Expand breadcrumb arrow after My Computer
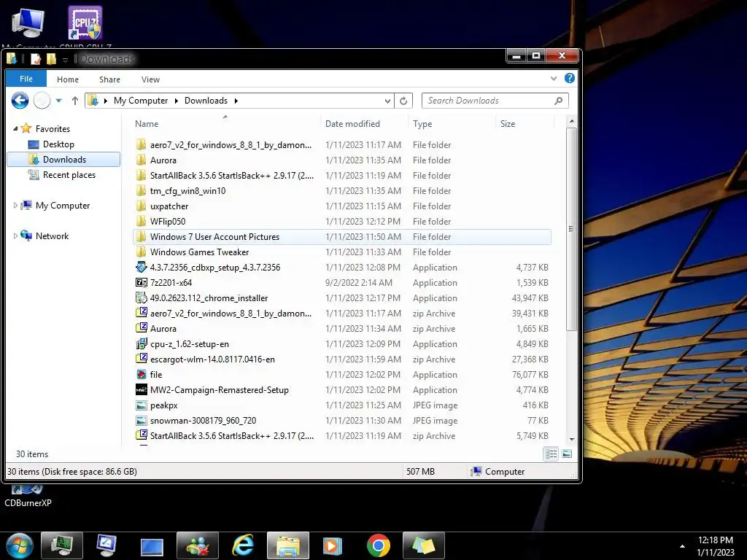 (177, 101)
